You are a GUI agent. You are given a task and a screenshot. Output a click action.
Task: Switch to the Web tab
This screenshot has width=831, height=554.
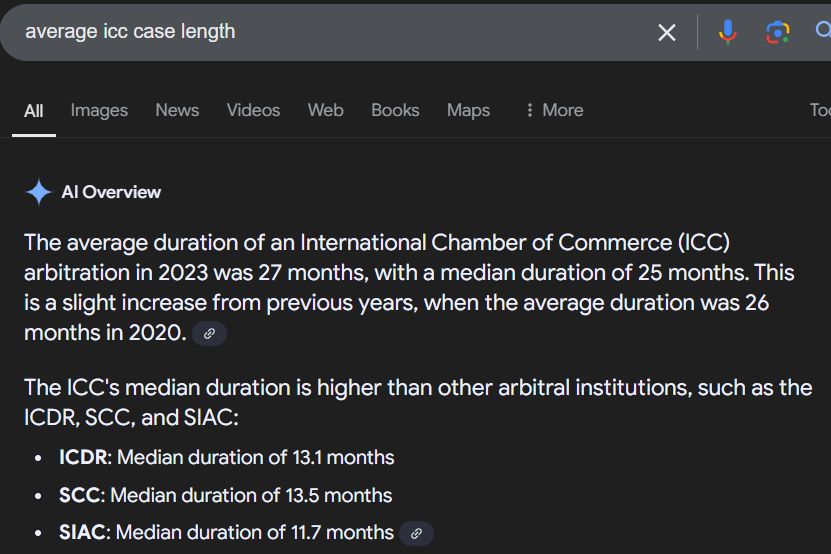[x=325, y=110]
